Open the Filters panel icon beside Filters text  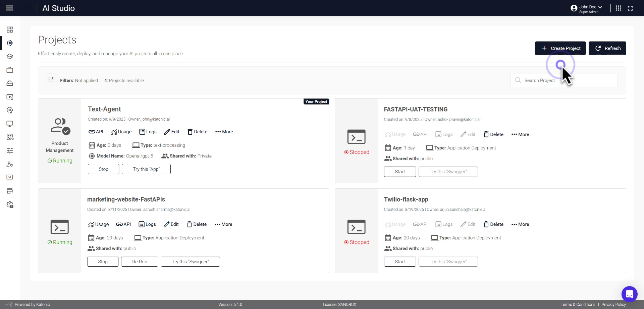tap(51, 80)
